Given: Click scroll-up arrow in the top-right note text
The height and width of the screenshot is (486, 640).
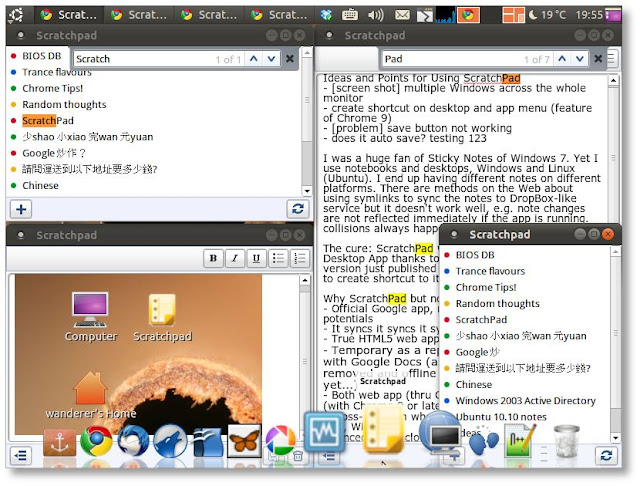Looking at the screenshot, I should coord(613,80).
